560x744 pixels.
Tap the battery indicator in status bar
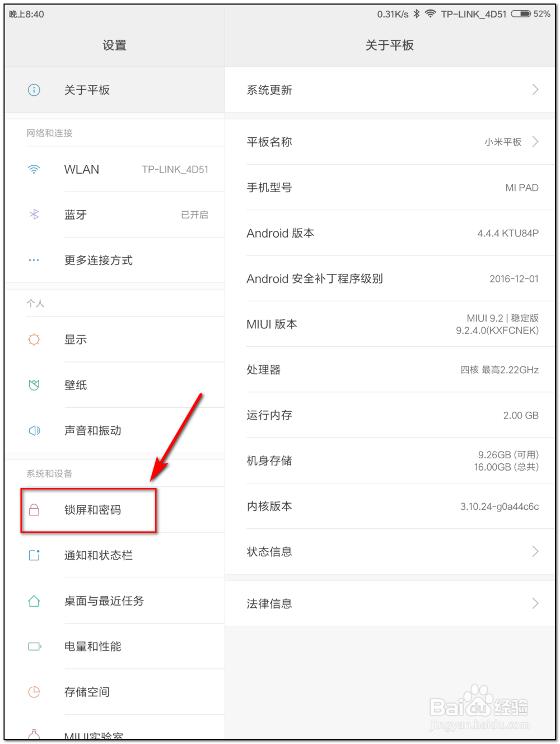pos(520,14)
